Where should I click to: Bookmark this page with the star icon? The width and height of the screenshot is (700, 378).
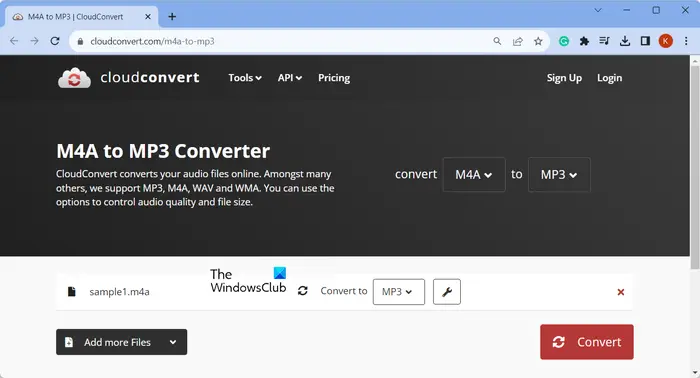pos(538,41)
